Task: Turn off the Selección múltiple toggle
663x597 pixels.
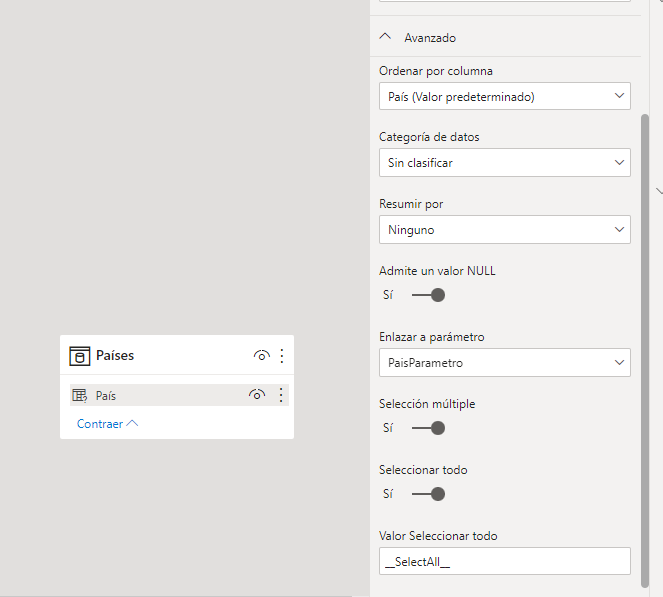Action: pyautogui.click(x=428, y=428)
